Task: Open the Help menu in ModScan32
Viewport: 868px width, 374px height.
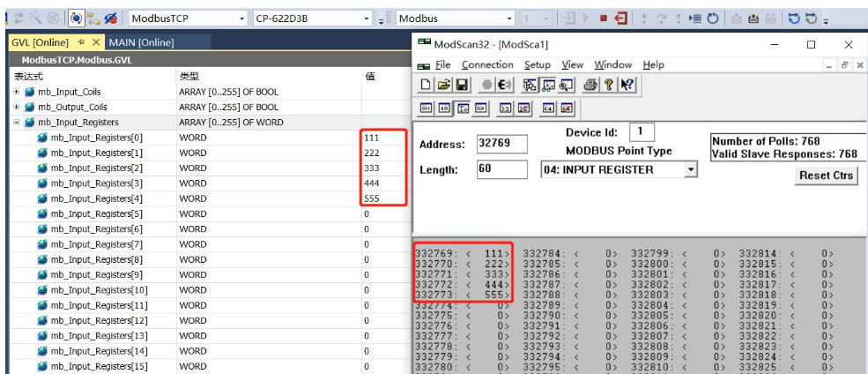Action: click(x=653, y=64)
